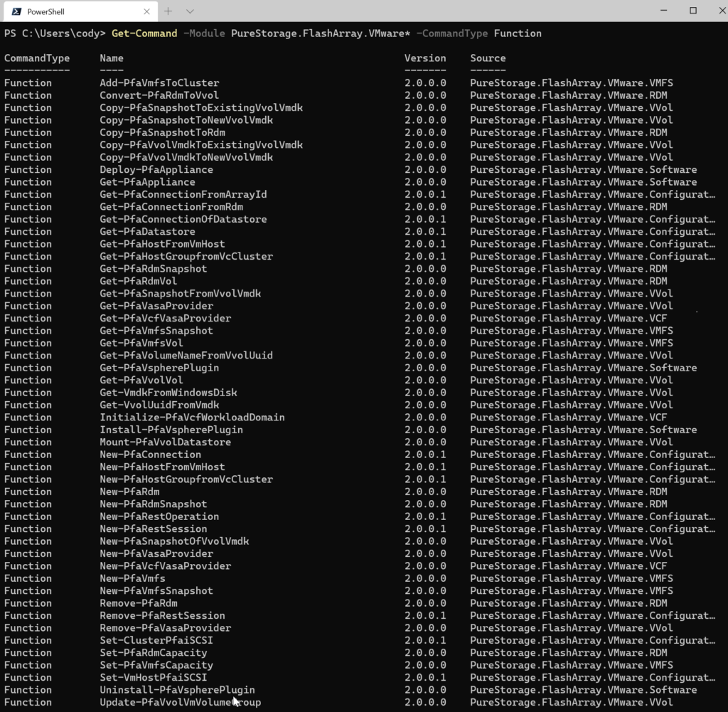Click the Install-PfaVspherePlugin entry
This screenshot has width=728, height=712.
click(x=171, y=430)
